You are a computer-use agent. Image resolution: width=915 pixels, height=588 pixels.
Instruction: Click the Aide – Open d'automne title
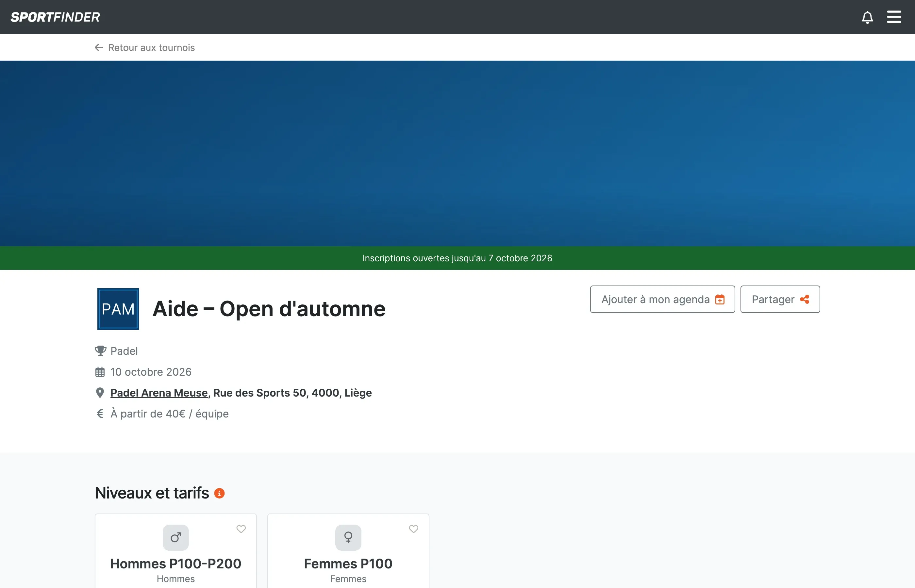pyautogui.click(x=269, y=309)
